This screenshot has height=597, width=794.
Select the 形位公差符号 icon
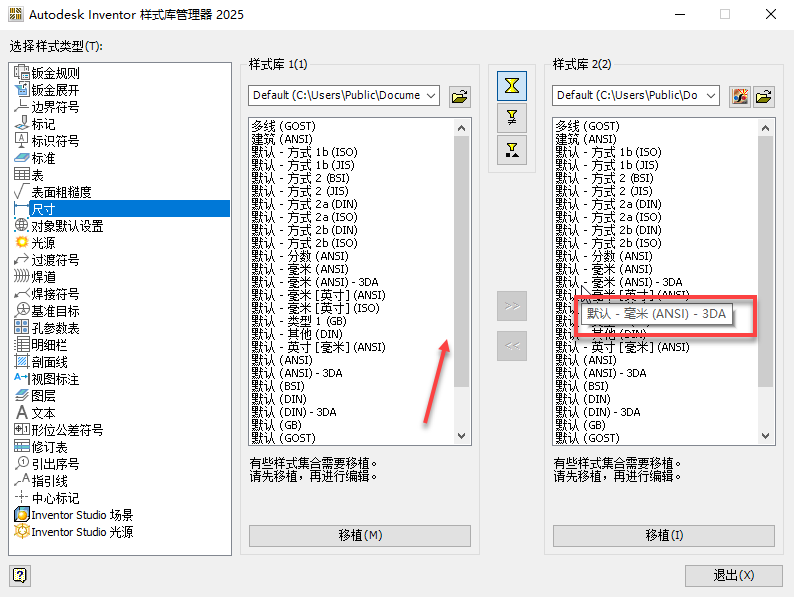pos(21,429)
